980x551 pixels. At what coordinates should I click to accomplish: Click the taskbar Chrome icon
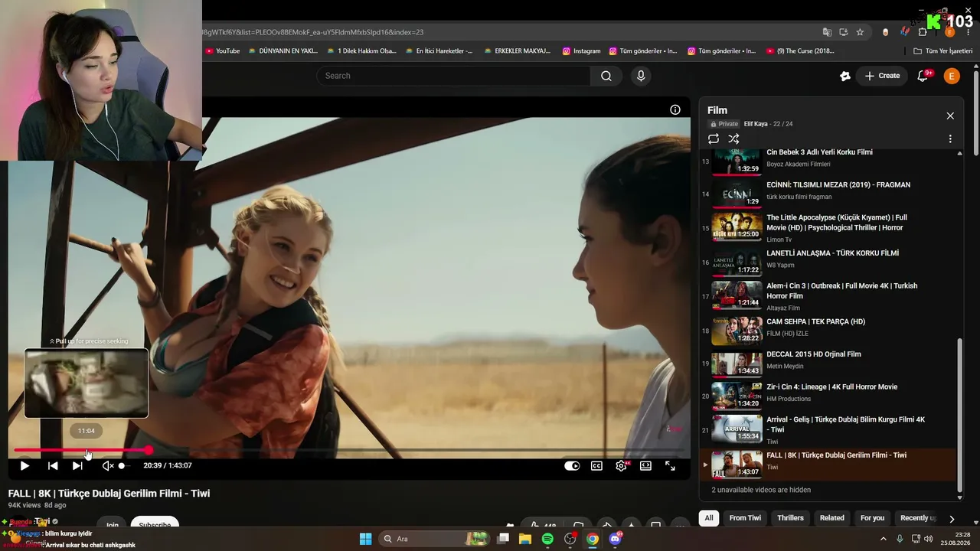point(593,539)
